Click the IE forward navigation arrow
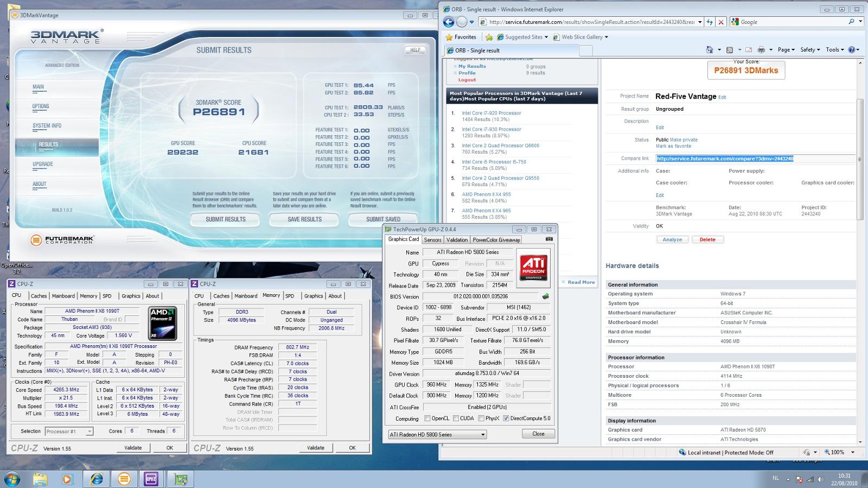Viewport: 868px width, 488px height. click(x=462, y=22)
